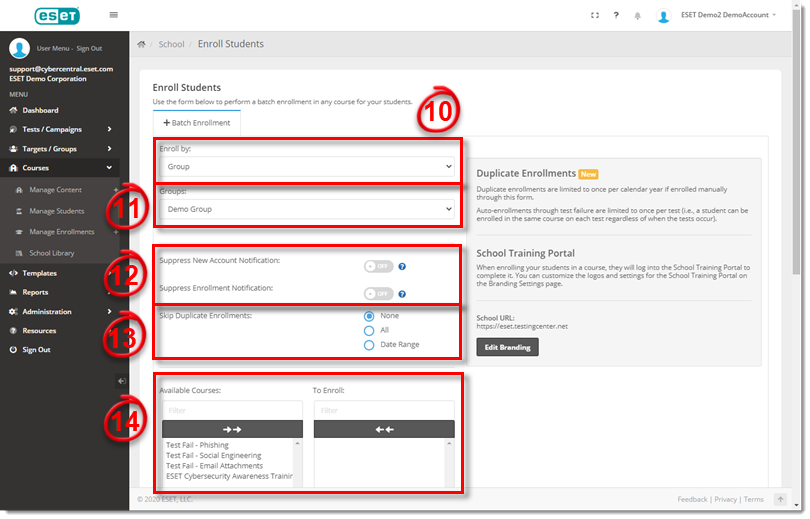The width and height of the screenshot is (810, 519).
Task: Click the hamburger menu icon in header
Action: (x=113, y=15)
